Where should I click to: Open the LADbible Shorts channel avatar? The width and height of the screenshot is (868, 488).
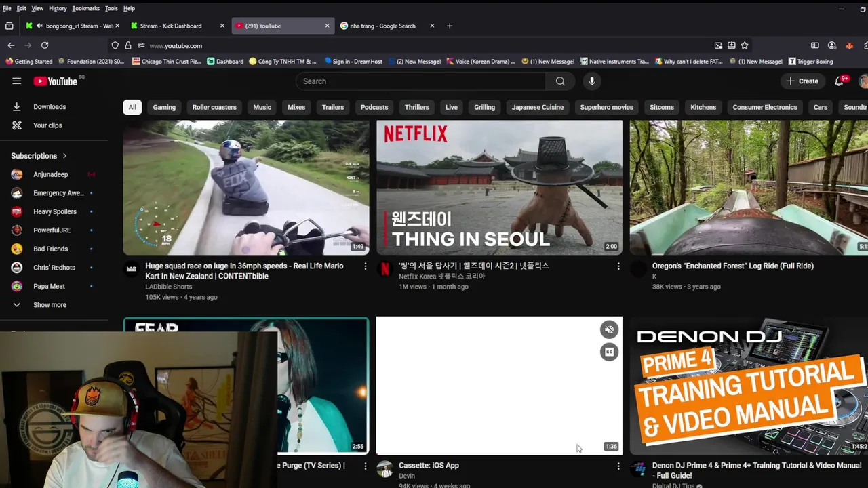[x=132, y=269]
